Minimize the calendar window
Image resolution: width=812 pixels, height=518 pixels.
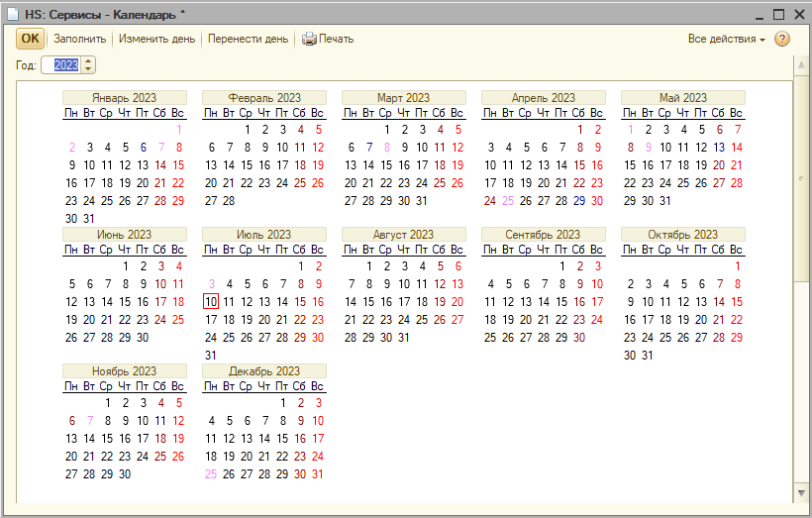pos(758,14)
